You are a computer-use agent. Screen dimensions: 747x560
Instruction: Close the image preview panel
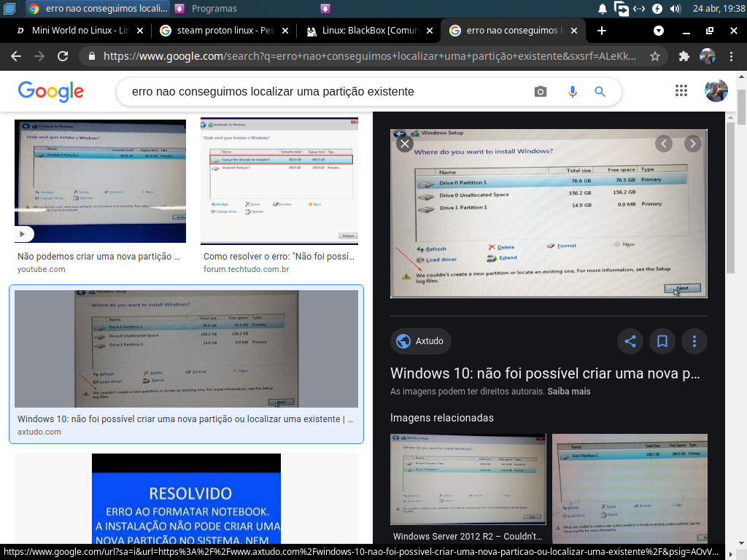point(405,144)
